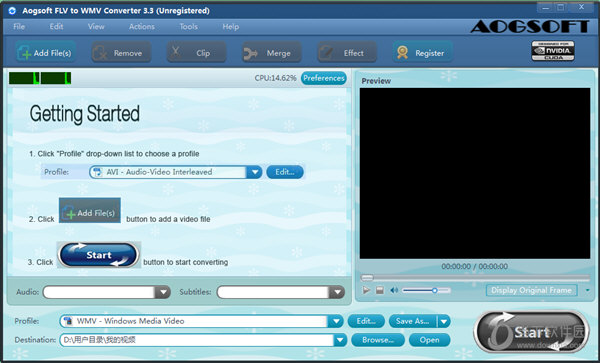Click the blue Start button in step 3

click(x=99, y=255)
